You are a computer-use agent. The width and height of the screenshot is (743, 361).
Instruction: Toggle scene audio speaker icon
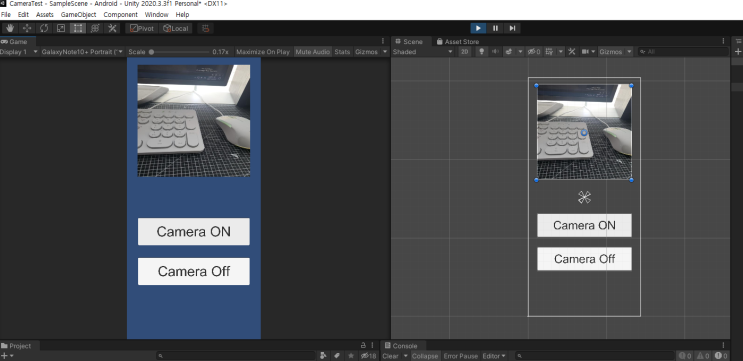click(495, 52)
